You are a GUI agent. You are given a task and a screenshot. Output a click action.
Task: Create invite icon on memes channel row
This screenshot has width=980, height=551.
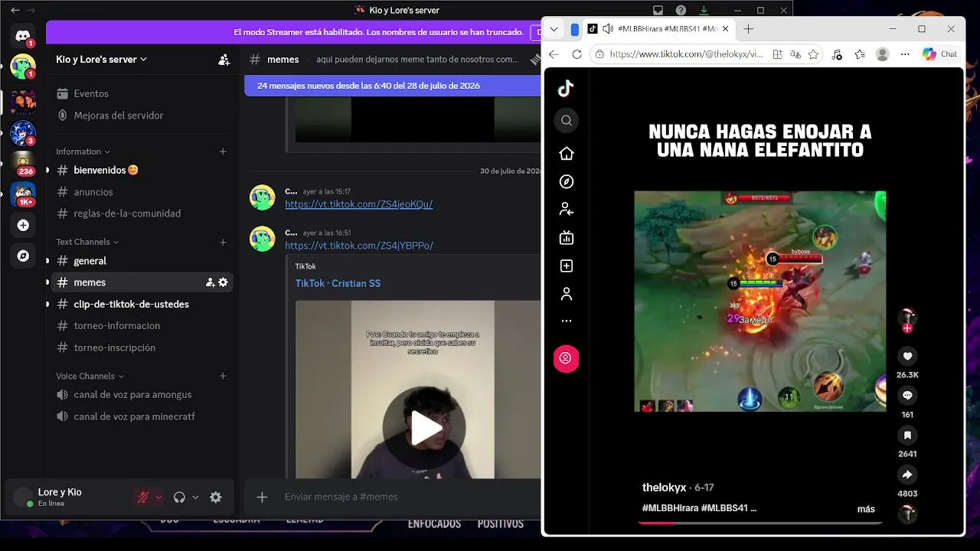point(211,282)
